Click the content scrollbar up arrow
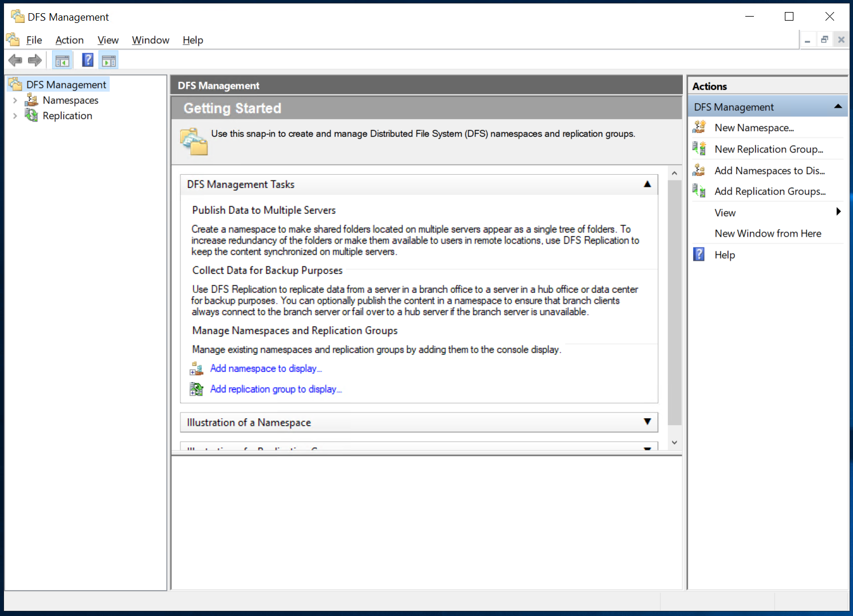Image resolution: width=853 pixels, height=616 pixels. pyautogui.click(x=674, y=173)
